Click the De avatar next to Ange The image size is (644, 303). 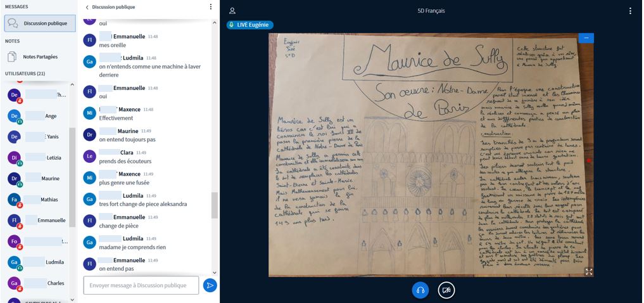(14, 116)
